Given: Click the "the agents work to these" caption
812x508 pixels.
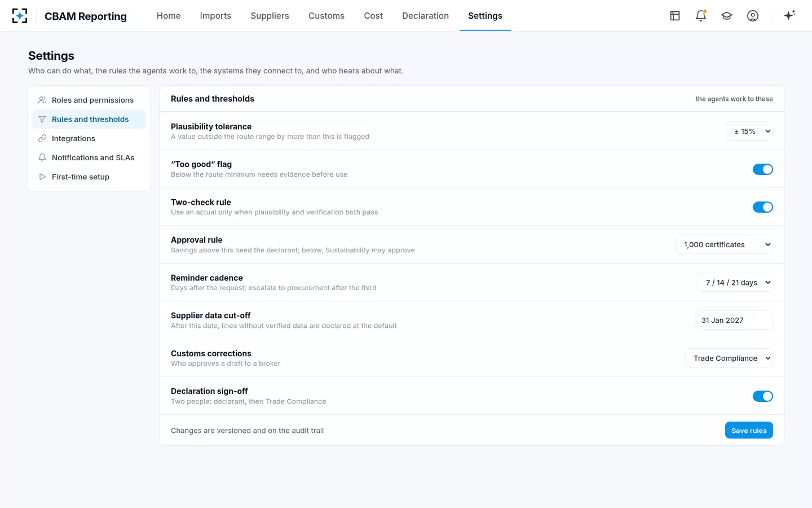Looking at the screenshot, I should [734, 99].
